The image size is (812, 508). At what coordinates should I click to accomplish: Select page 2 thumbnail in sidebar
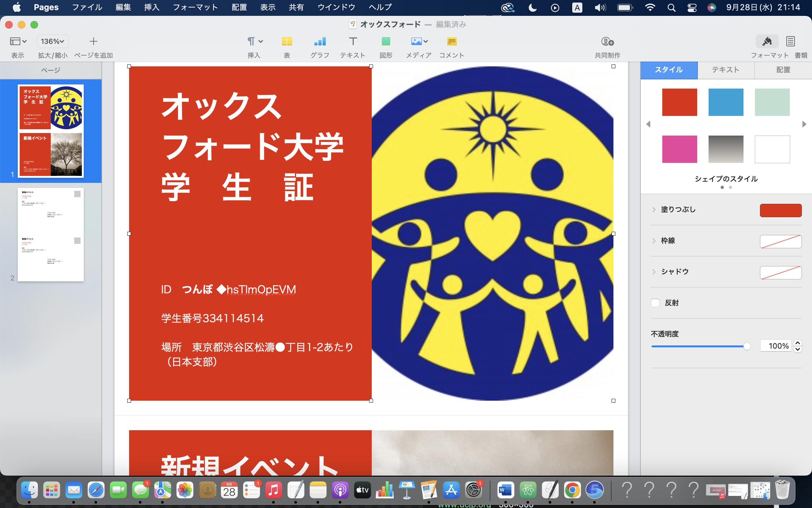point(51,235)
